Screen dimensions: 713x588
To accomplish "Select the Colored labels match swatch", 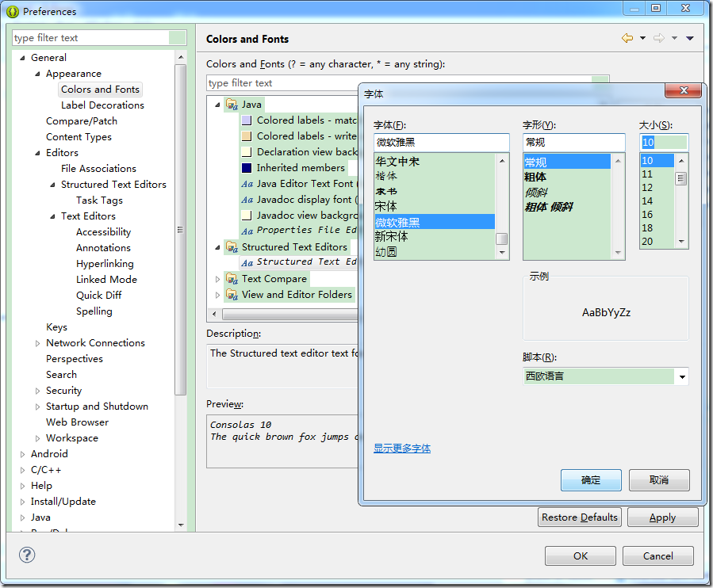I will pos(247,120).
